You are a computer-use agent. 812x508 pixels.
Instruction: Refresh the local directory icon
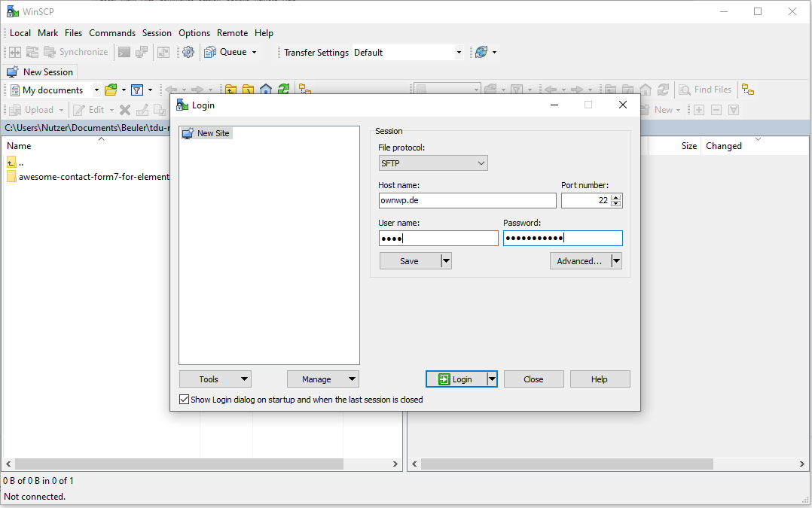pyautogui.click(x=283, y=90)
